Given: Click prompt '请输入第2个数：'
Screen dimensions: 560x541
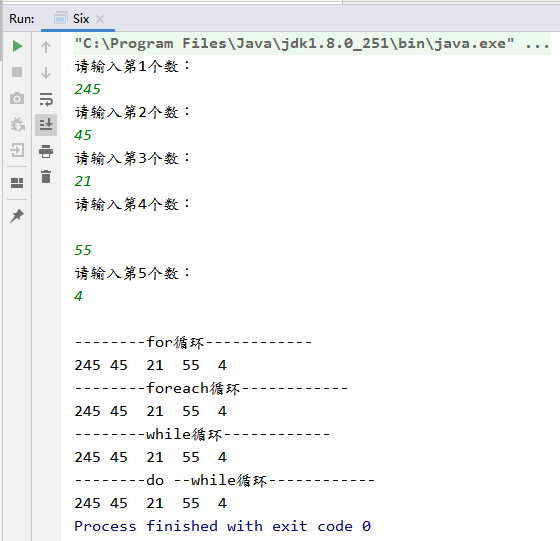Looking at the screenshot, I should point(132,112).
